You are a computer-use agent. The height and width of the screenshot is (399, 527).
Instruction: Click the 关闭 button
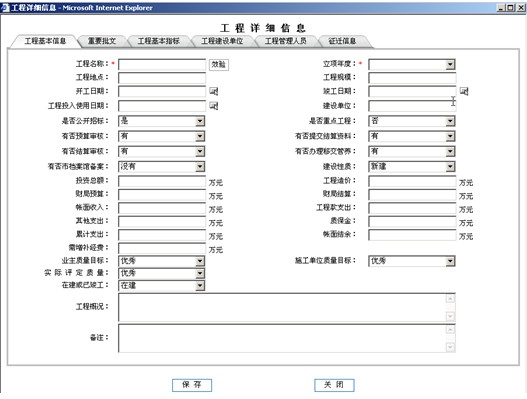point(334,385)
